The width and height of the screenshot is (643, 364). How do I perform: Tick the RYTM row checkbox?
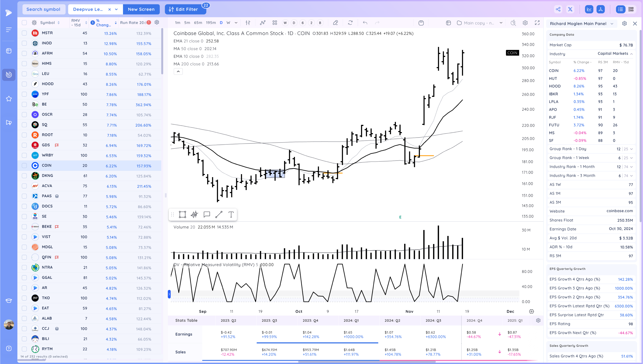point(24,349)
